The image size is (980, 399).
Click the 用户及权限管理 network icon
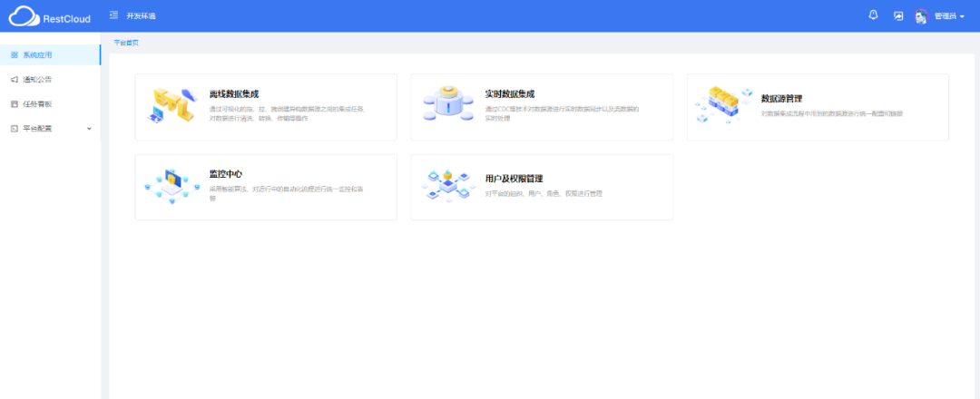tap(448, 186)
